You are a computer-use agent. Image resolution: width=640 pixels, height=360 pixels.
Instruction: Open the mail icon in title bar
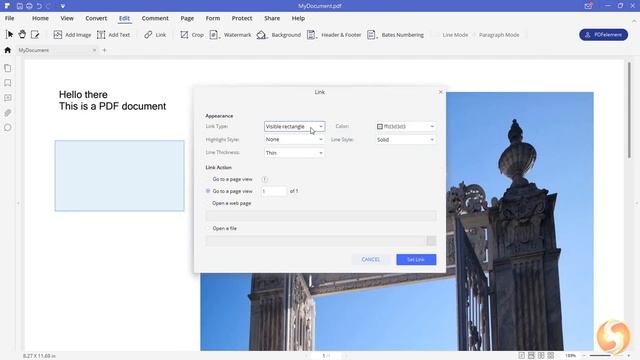(x=588, y=6)
